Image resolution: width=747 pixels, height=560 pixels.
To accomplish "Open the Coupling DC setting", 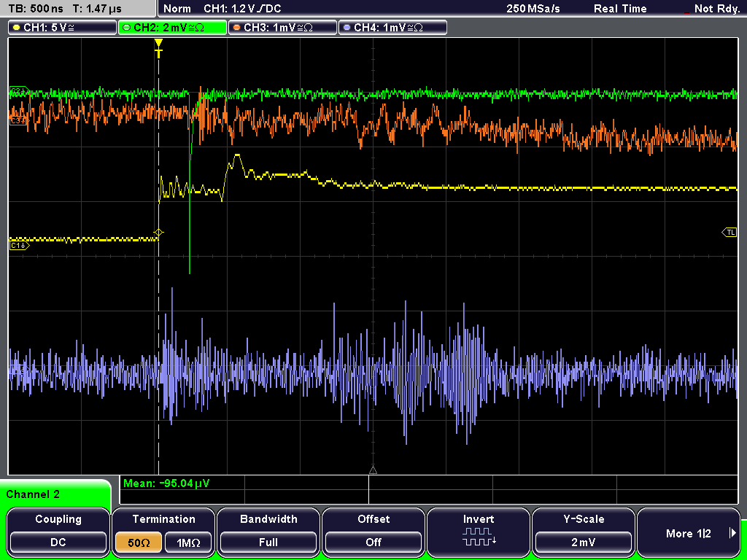I will (58, 542).
